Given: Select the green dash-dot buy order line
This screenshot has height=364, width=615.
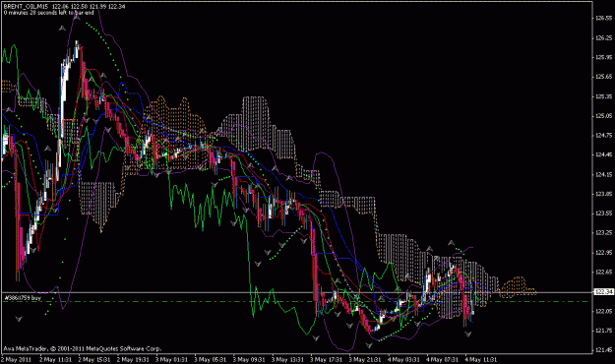Looking at the screenshot, I should (x=296, y=302).
